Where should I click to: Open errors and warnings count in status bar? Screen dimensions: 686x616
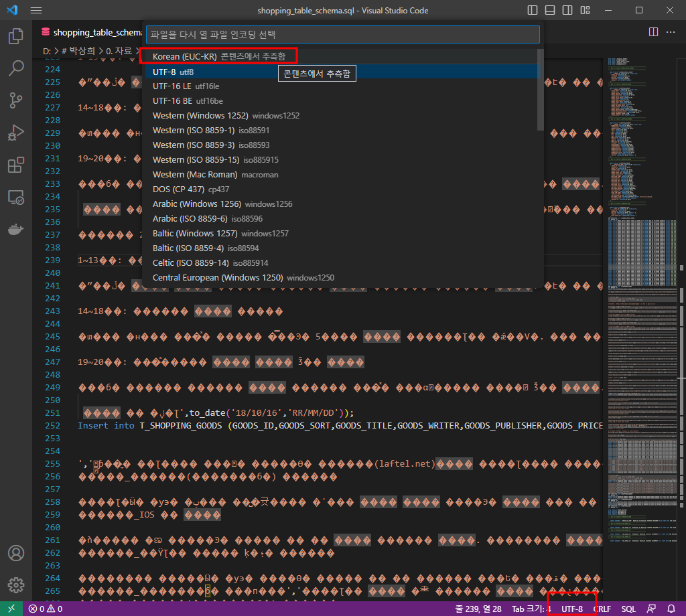(46, 609)
